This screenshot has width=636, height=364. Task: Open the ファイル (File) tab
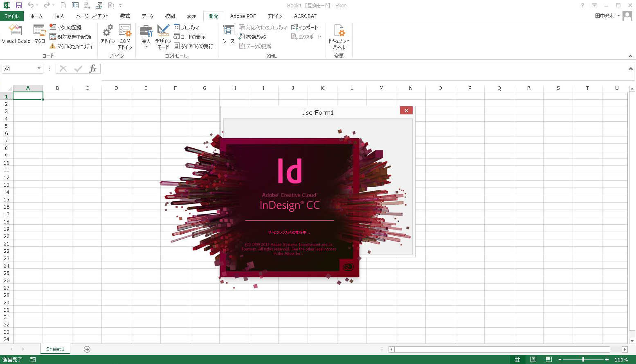coord(11,16)
